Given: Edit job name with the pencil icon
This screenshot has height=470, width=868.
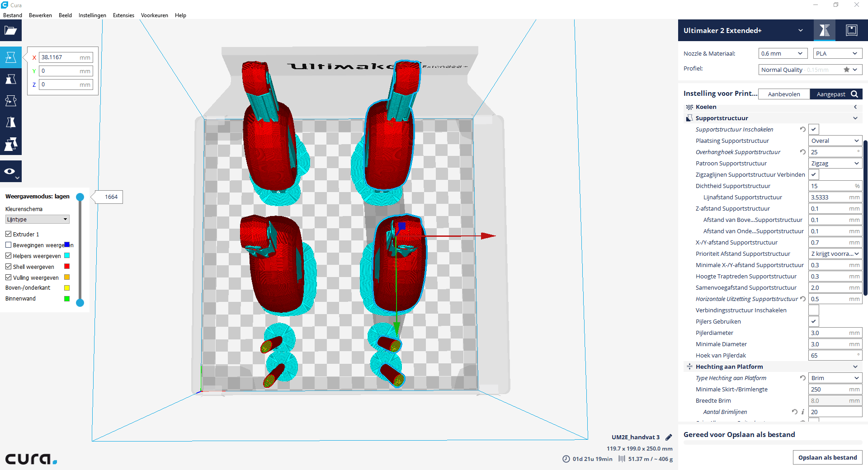Looking at the screenshot, I should (x=669, y=437).
